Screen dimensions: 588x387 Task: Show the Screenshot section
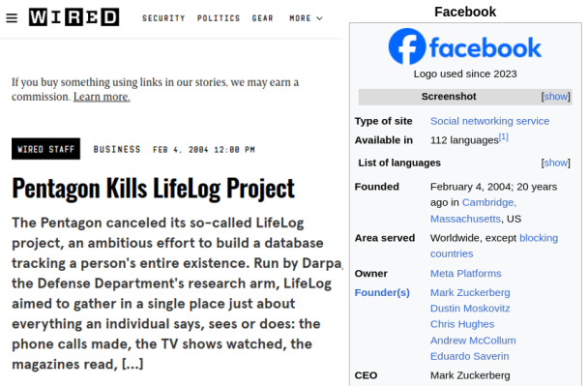[556, 97]
